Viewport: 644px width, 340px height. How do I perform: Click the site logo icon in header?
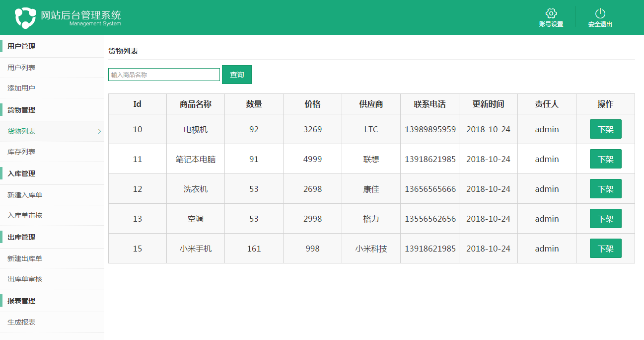pyautogui.click(x=25, y=17)
